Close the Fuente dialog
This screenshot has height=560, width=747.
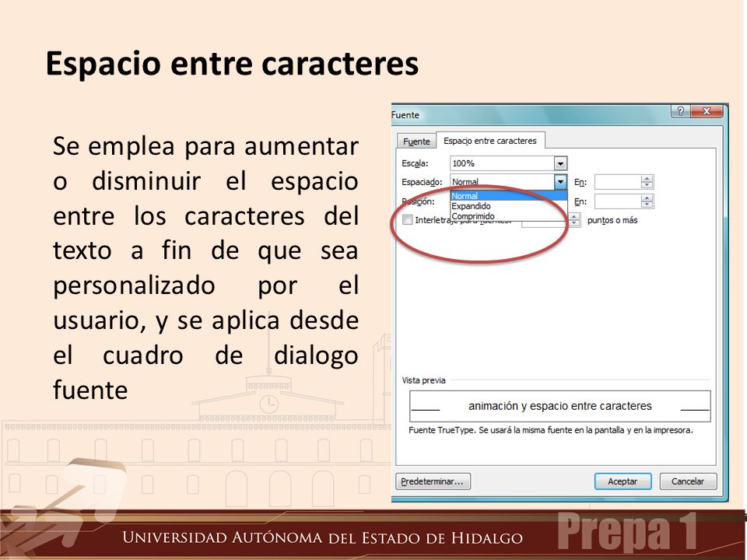707,111
